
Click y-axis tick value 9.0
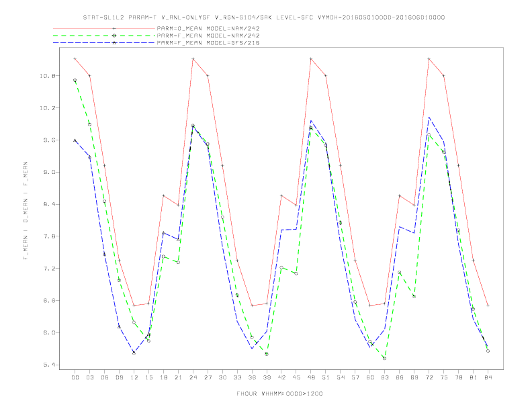50,173
